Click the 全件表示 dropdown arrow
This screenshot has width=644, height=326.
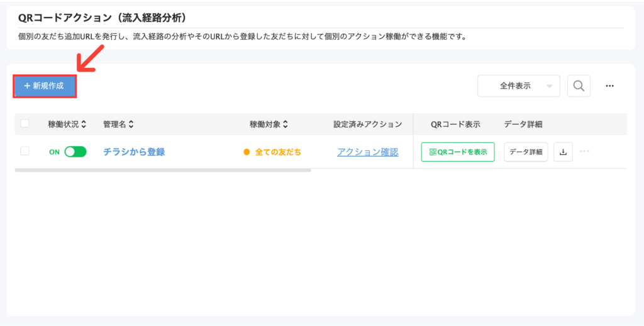click(x=549, y=86)
